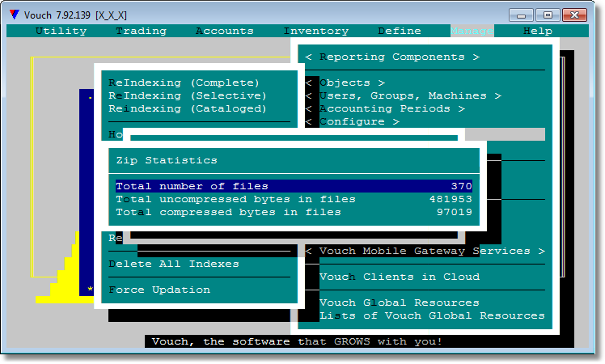605x364 pixels.
Task: Open the Define menu
Action: pyautogui.click(x=400, y=31)
